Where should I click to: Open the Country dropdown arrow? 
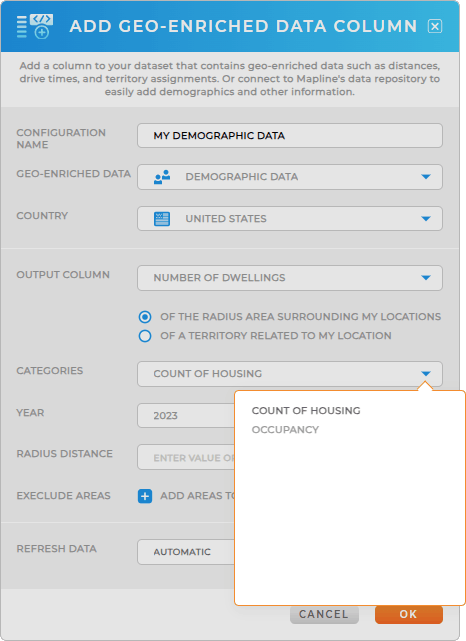(x=426, y=219)
